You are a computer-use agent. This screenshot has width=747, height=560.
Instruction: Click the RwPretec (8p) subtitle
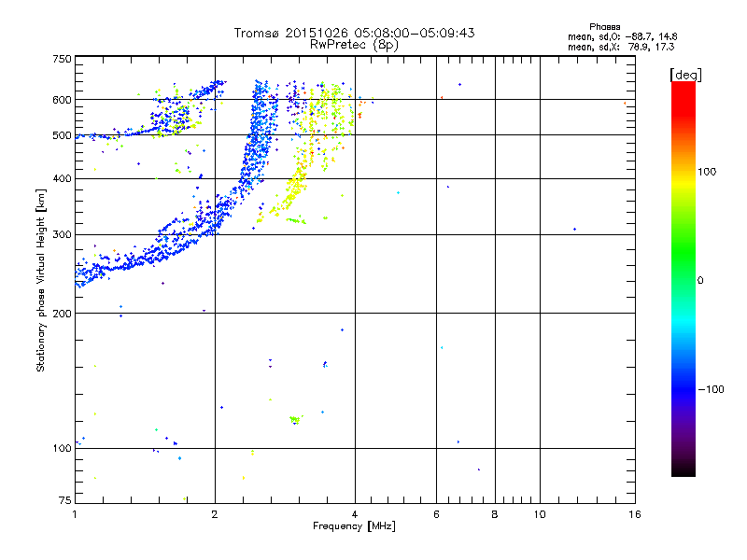(x=354, y=45)
